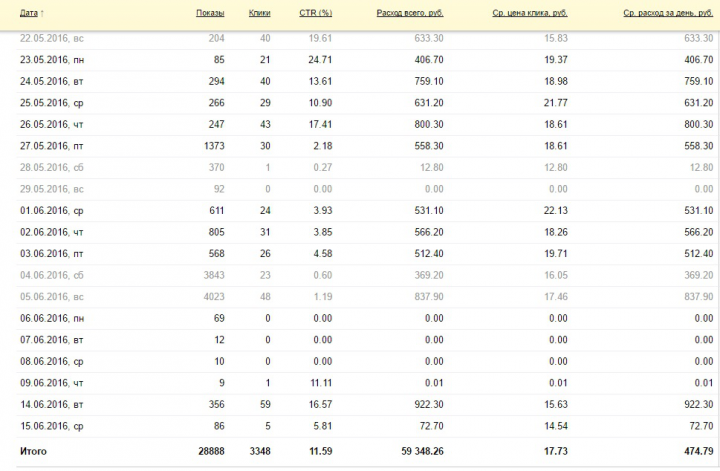Select the 23.05.2016, пн row date

click(52, 60)
